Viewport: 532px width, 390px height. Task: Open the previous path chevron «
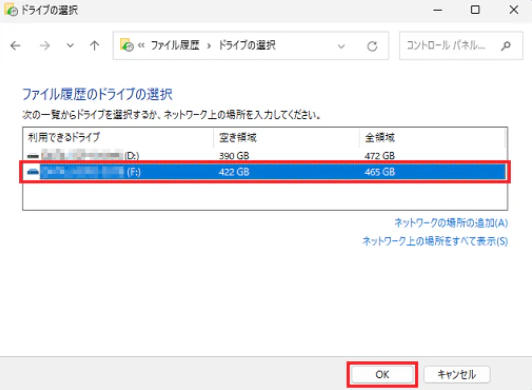[x=141, y=45]
